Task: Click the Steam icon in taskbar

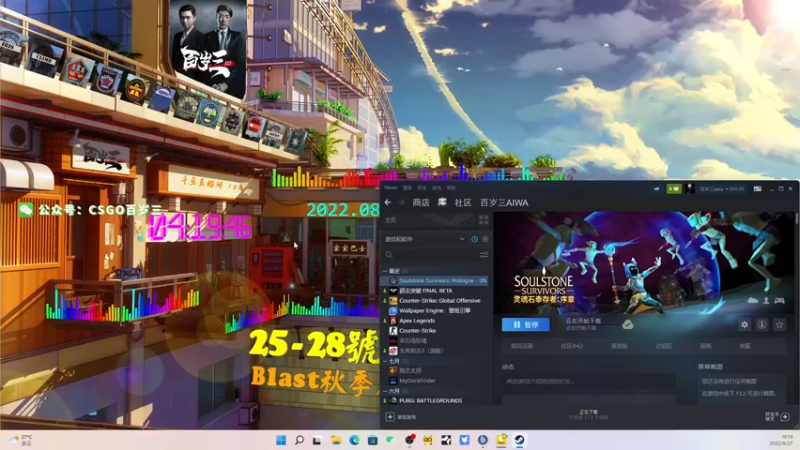Action: click(x=519, y=440)
